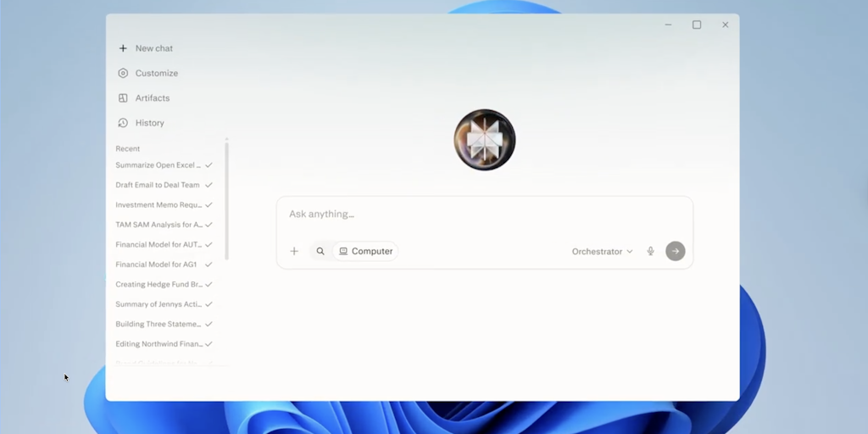Screen dimensions: 868x434
Task: Open recent chat Summarize Open Excel
Action: point(159,165)
